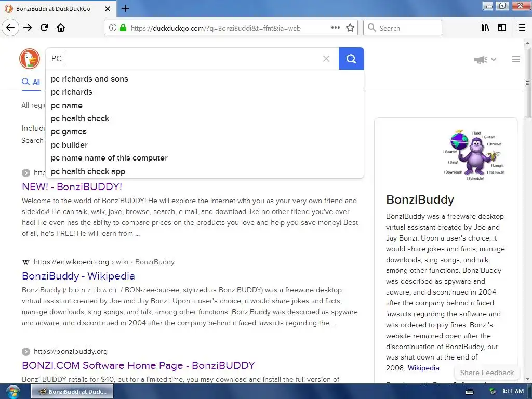This screenshot has height=399, width=532.
Task: Bookmark this page with the star
Action: coord(350,28)
